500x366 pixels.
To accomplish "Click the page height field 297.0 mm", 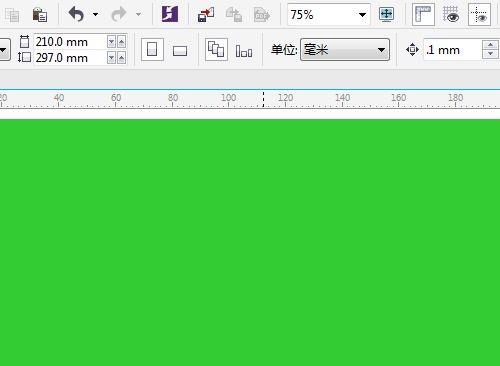I will (x=70, y=58).
